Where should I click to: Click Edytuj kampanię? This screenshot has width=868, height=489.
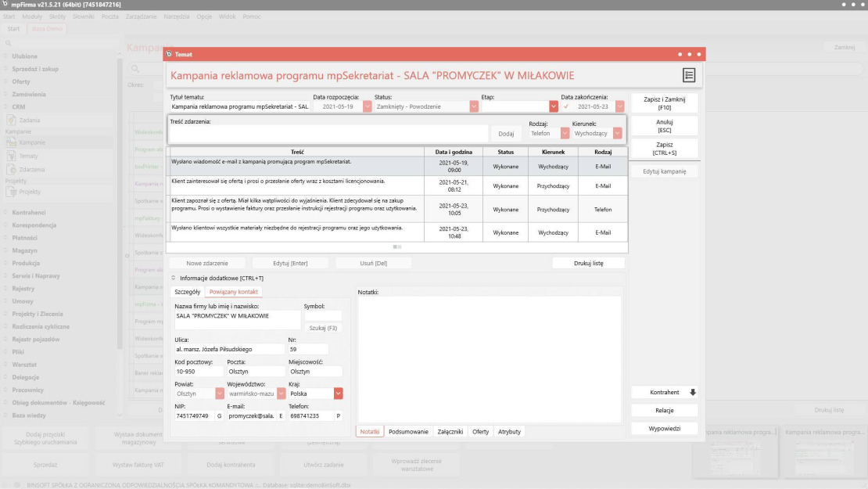(664, 171)
